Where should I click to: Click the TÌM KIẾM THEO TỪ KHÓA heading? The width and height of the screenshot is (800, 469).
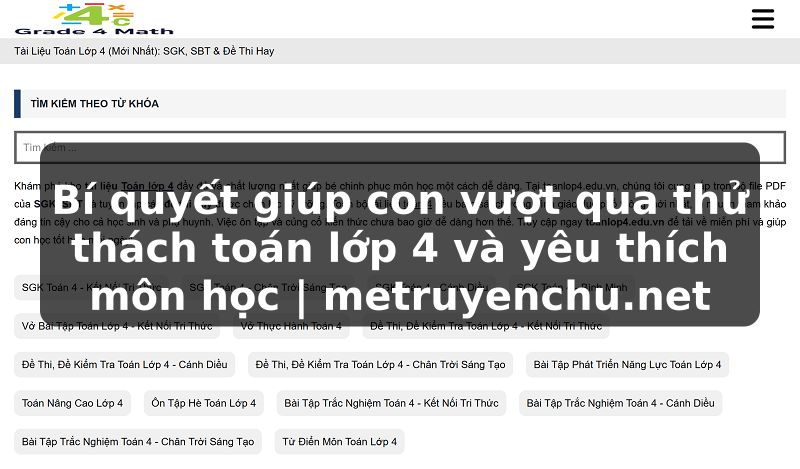click(x=94, y=104)
